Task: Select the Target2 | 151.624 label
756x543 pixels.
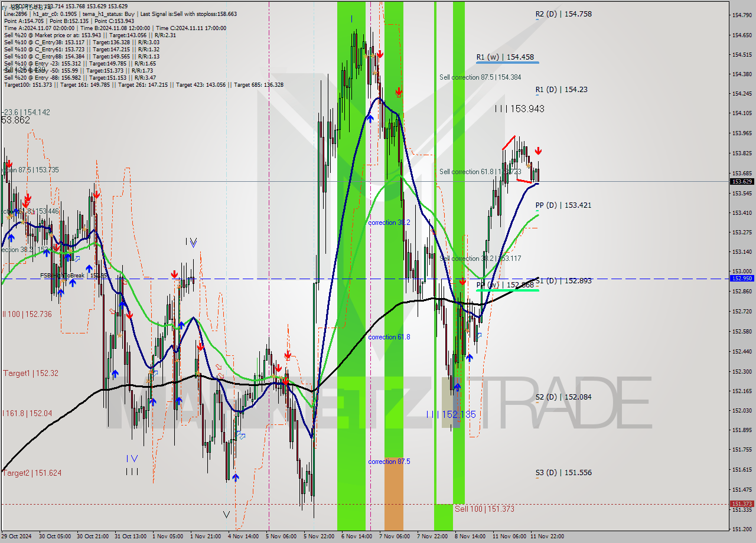Action: [x=32, y=473]
